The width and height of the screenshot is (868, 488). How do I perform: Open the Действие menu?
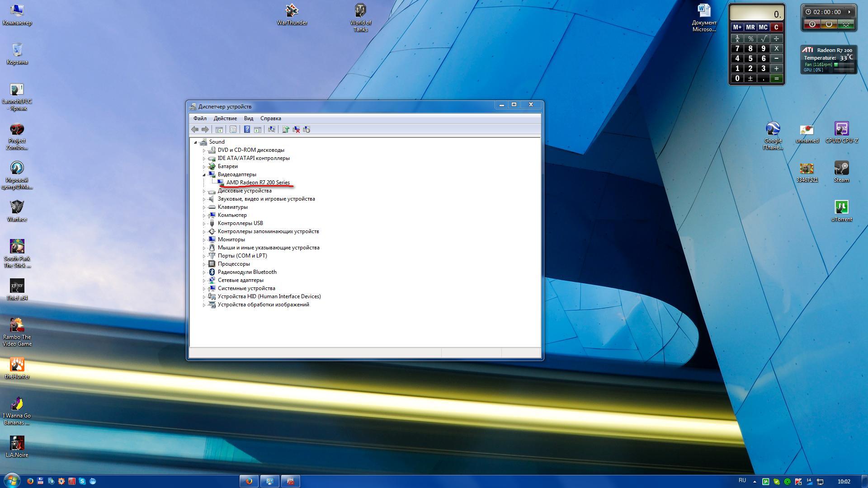(x=225, y=118)
